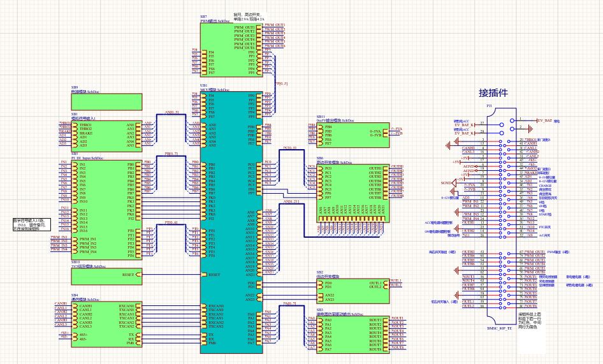The width and height of the screenshot is (603, 364).
Task: Select the SB5 PI_DI_Input sheet symbol
Action: 106,210
